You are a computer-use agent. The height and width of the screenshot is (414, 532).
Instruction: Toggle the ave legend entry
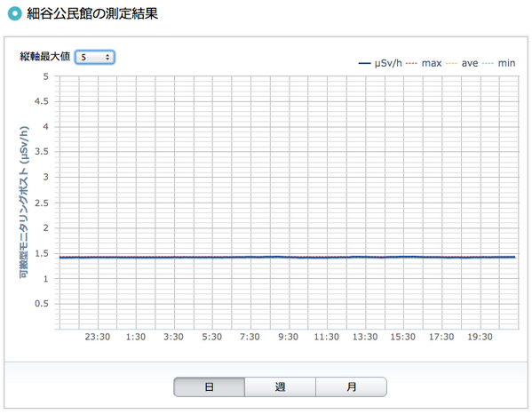(x=462, y=63)
